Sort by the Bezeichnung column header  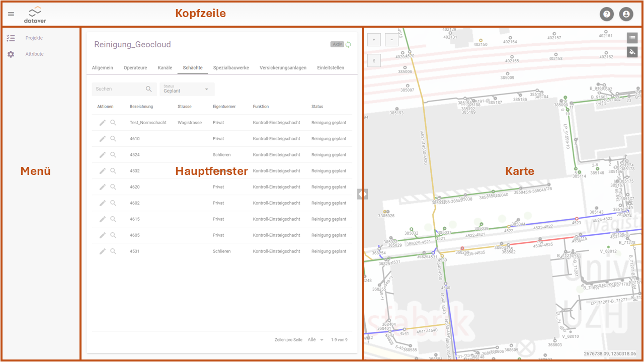pyautogui.click(x=141, y=107)
